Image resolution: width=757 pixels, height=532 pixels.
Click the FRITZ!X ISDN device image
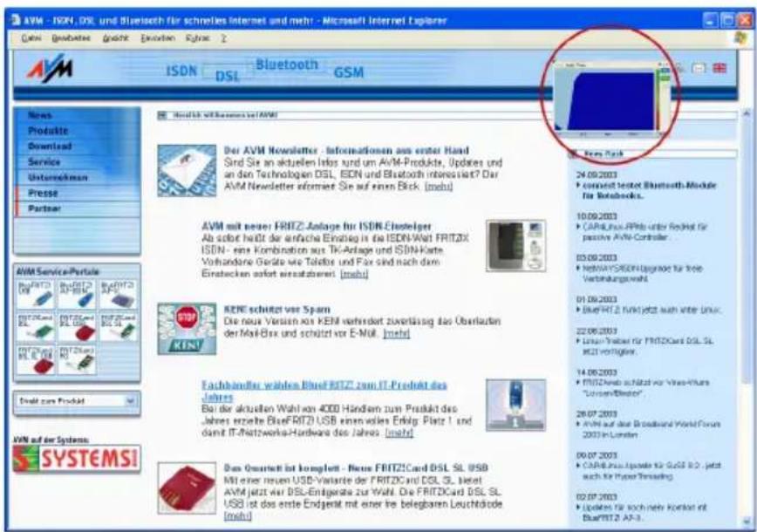click(516, 246)
